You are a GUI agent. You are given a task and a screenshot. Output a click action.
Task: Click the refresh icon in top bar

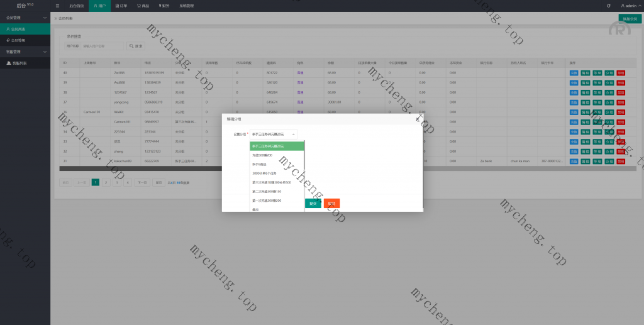[x=608, y=6]
